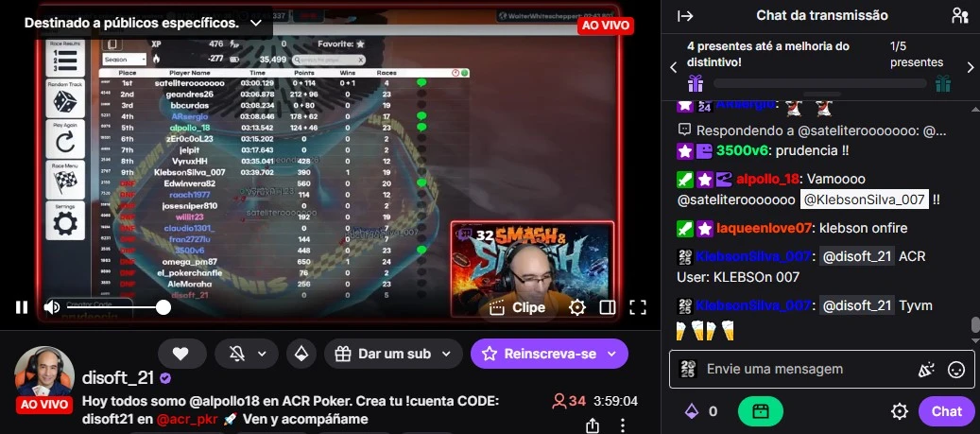The image size is (980, 434).
Task: Open player settings gear icon
Action: click(576, 307)
